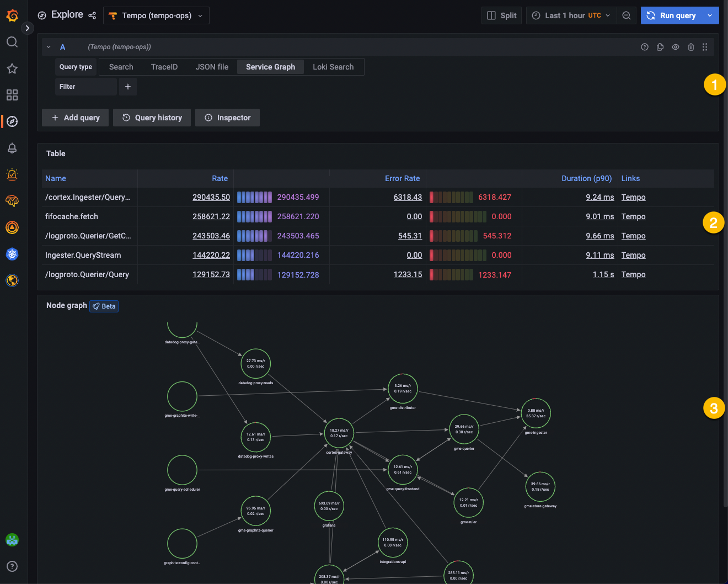The width and height of the screenshot is (728, 584).
Task: Open the Tempo data source dropdown
Action: 157,15
